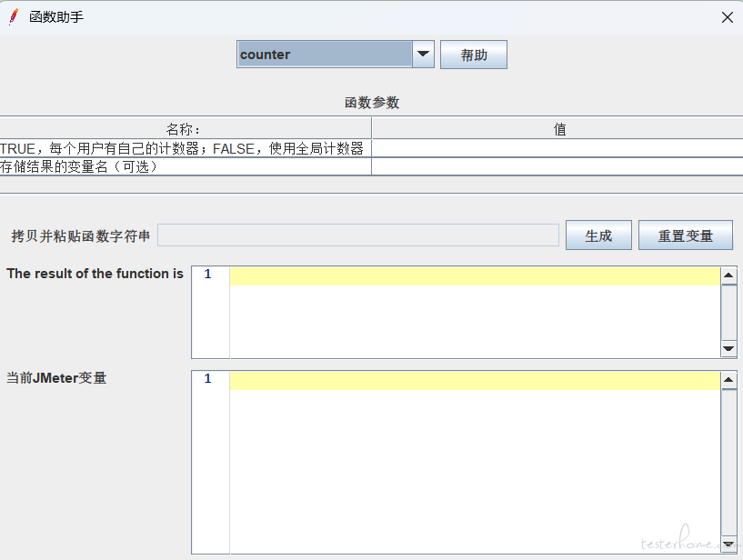Image resolution: width=743 pixels, height=560 pixels.
Task: Click the JMeter feather icon in title bar
Action: click(14, 17)
